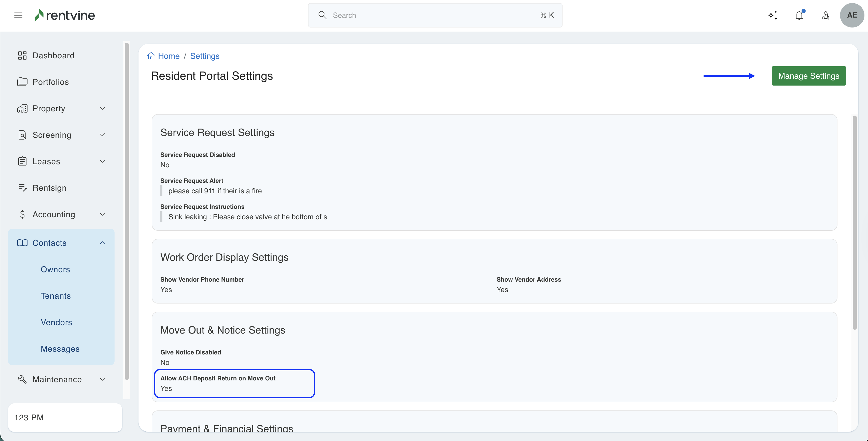Go to the Vendors menu item
Image resolution: width=868 pixels, height=441 pixels.
(x=56, y=322)
